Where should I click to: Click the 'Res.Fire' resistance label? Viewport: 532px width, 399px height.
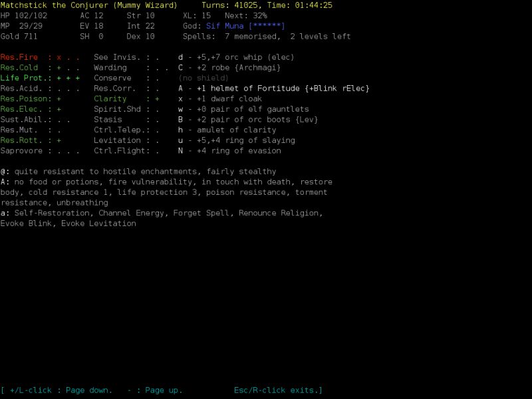19,57
